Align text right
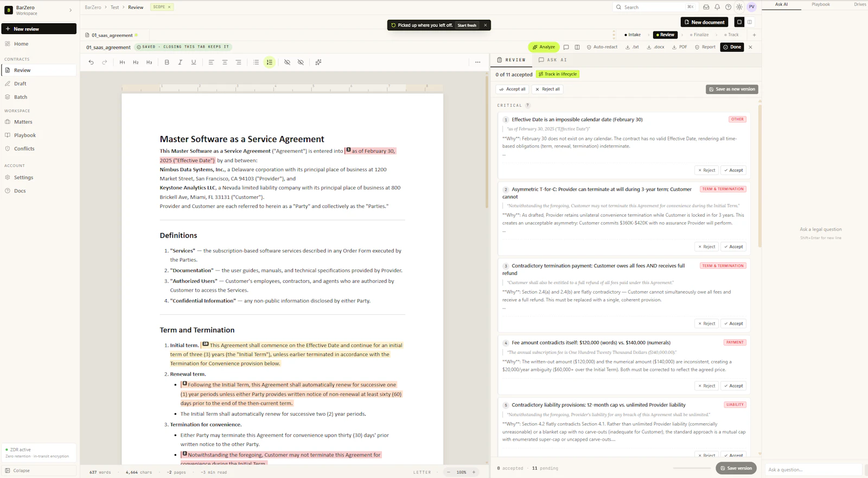The height and width of the screenshot is (478, 868). [238, 62]
